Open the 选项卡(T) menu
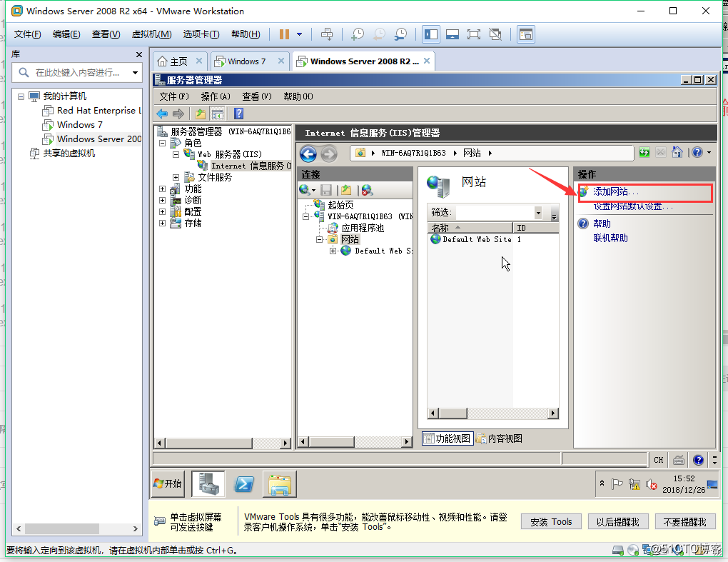Screen dimensions: 728x562 click(201, 34)
